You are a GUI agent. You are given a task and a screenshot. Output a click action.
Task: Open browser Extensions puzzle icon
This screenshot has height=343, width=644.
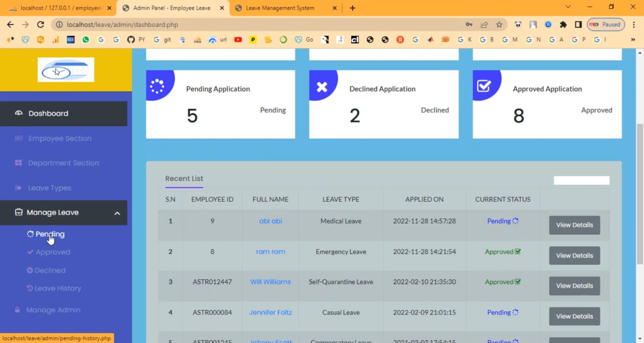coord(563,24)
